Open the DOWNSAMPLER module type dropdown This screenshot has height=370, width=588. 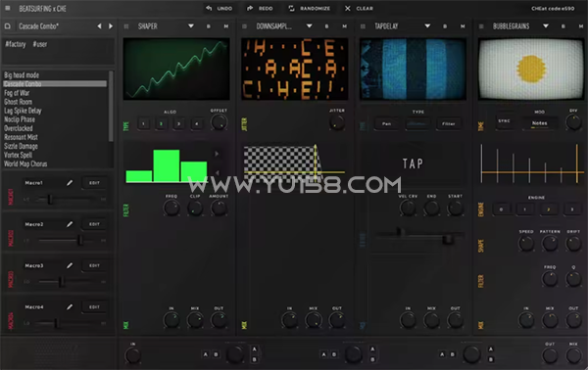pyautogui.click(x=309, y=26)
